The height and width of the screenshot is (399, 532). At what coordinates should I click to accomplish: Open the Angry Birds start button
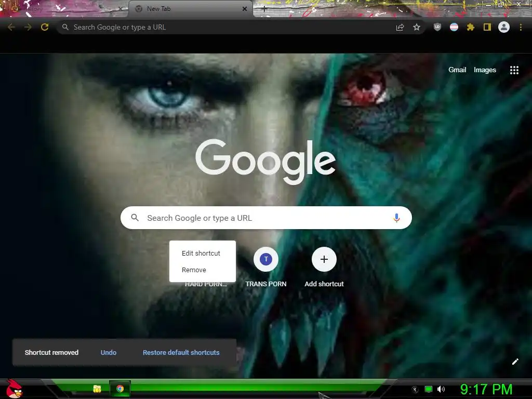pos(14,389)
